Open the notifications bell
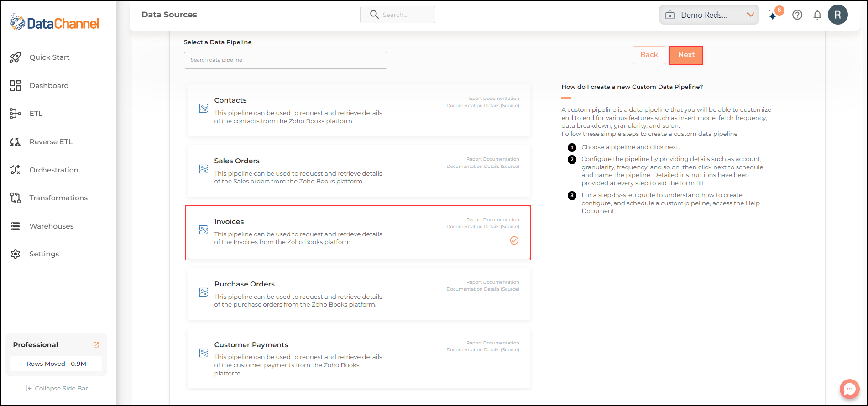The image size is (868, 406). [x=817, y=15]
